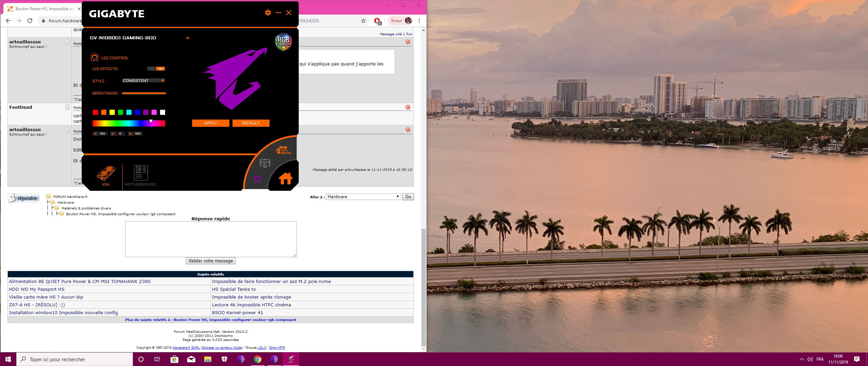The height and width of the screenshot is (366, 868).
Task: Click the bookmark star icon in Chrome
Action: tap(363, 21)
